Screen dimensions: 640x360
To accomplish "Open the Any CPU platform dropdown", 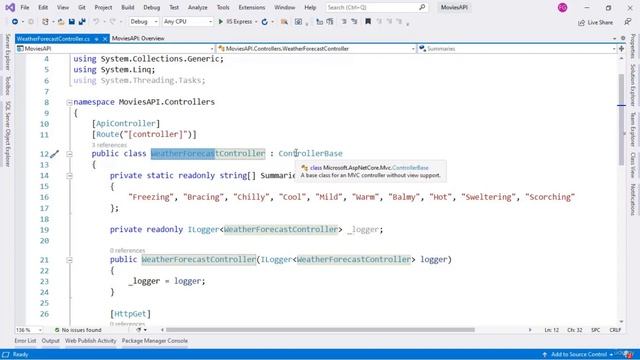I will click(188, 22).
